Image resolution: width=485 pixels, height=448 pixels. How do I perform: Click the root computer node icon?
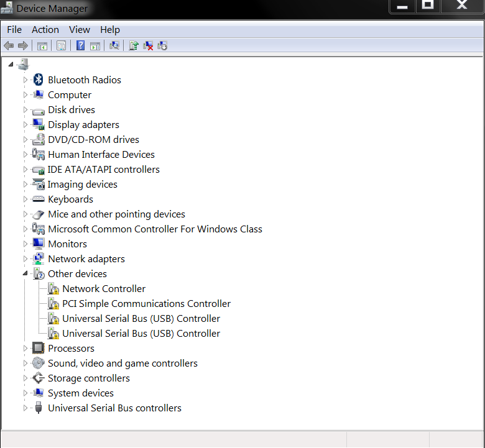23,64
